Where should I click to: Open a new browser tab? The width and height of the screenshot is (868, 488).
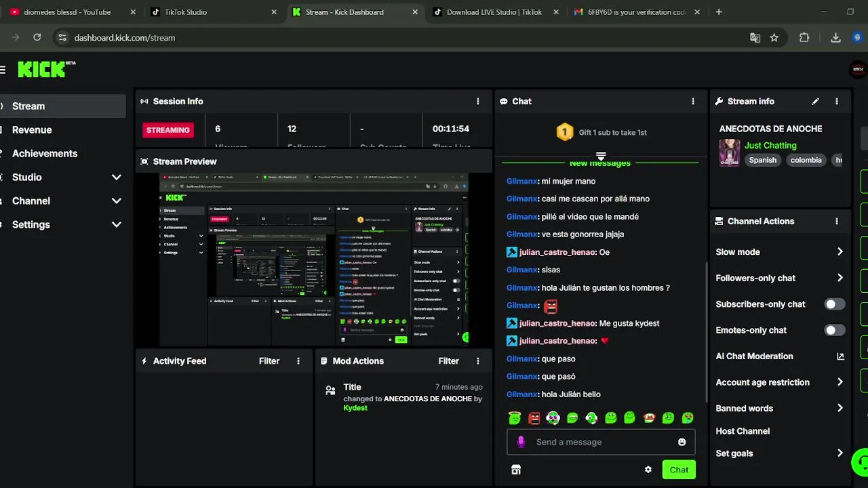pyautogui.click(x=719, y=12)
